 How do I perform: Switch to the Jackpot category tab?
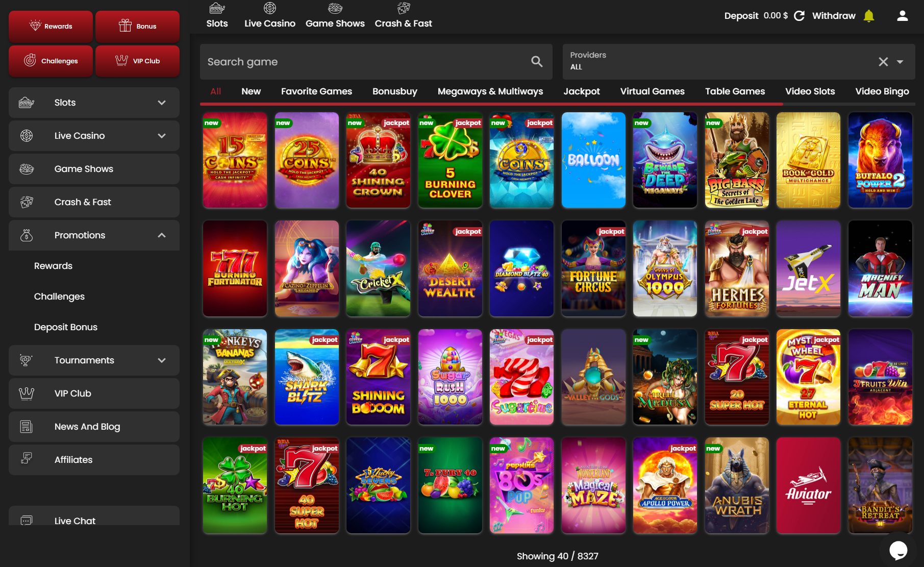[x=581, y=91]
